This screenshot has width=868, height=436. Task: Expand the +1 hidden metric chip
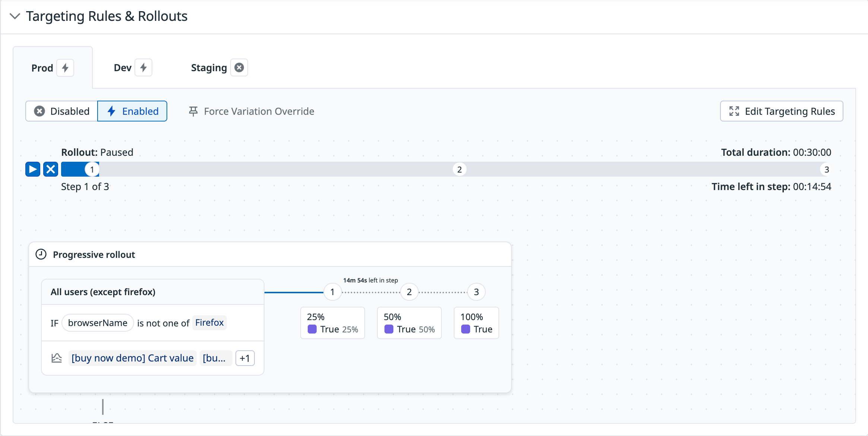click(x=245, y=358)
